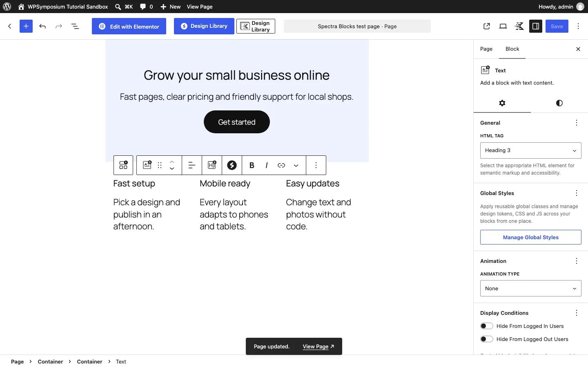Viewport: 588px width, 368px height.
Task: Open the editor options three-dot menu
Action: [578, 26]
